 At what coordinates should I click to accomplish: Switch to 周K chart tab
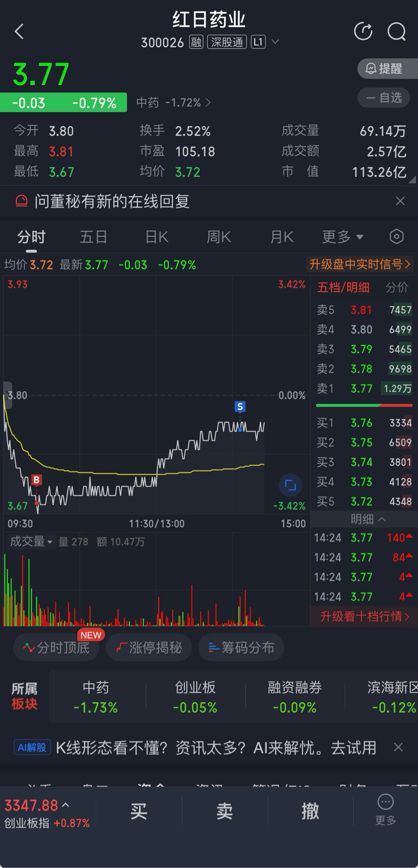point(219,237)
